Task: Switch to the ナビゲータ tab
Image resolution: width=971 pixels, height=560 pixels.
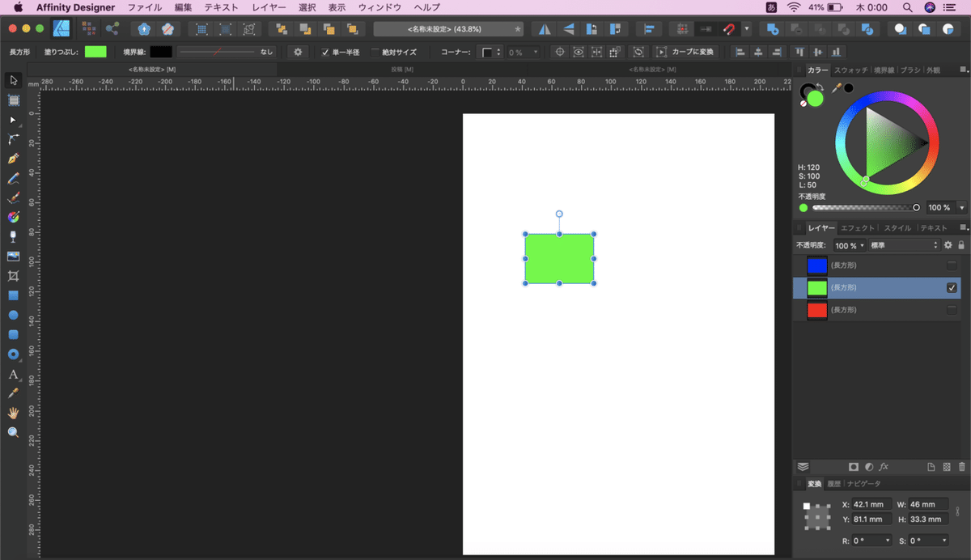Action: (863, 484)
